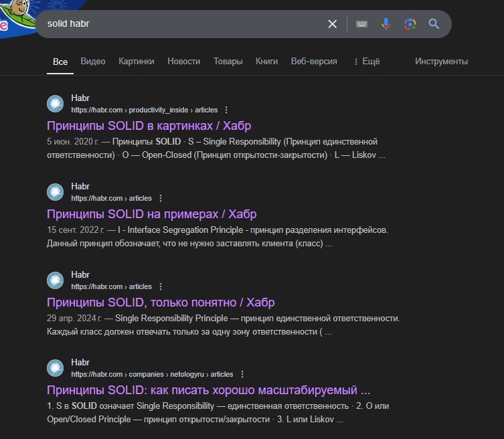Select the Книги search tab

(x=266, y=61)
